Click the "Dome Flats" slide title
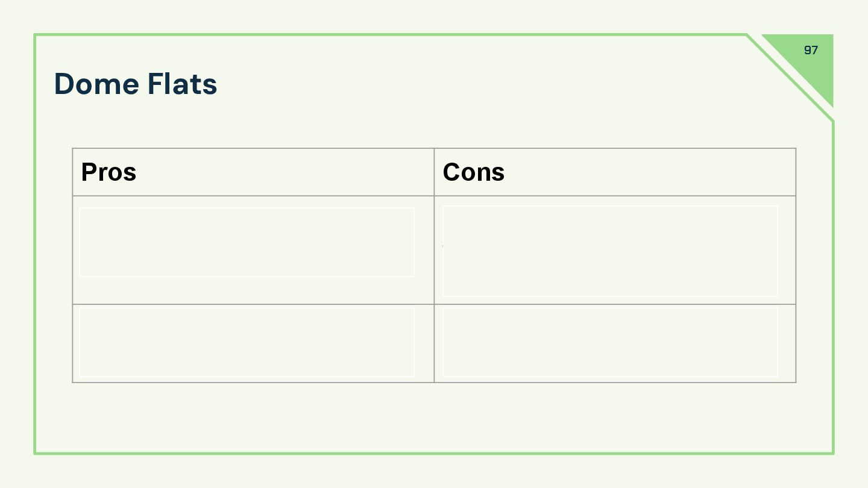This screenshot has width=868, height=488. (x=136, y=84)
